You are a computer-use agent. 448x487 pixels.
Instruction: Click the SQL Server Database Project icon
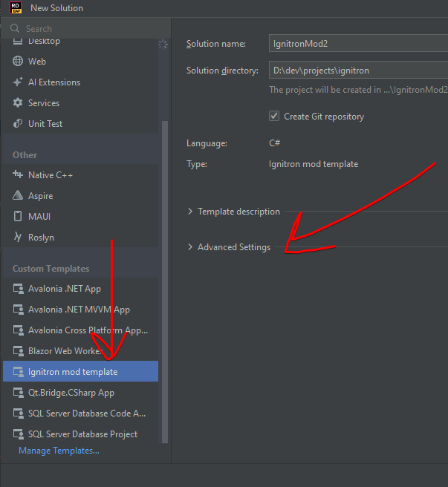pos(19,434)
